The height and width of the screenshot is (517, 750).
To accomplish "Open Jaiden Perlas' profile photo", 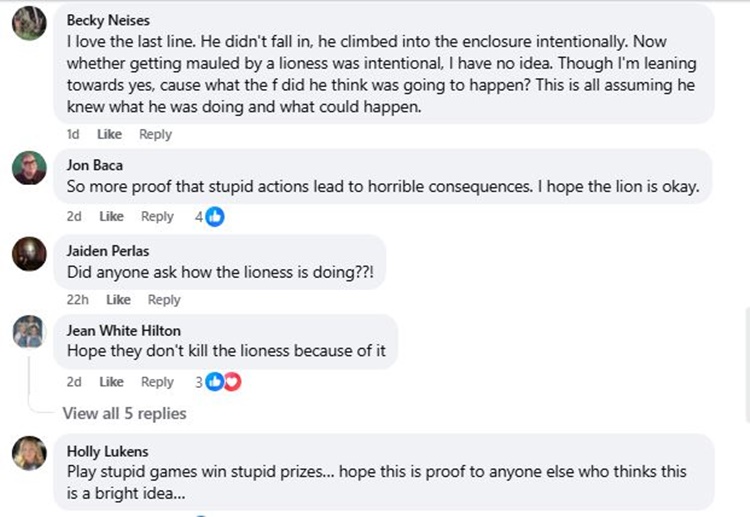I will pos(29,253).
